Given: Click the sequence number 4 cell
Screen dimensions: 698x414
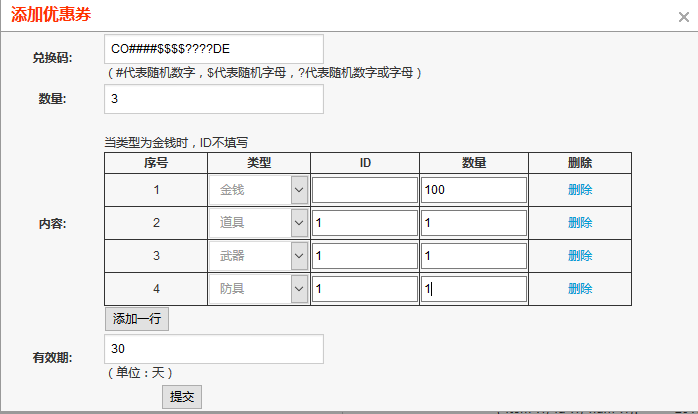Looking at the screenshot, I should [x=156, y=289].
